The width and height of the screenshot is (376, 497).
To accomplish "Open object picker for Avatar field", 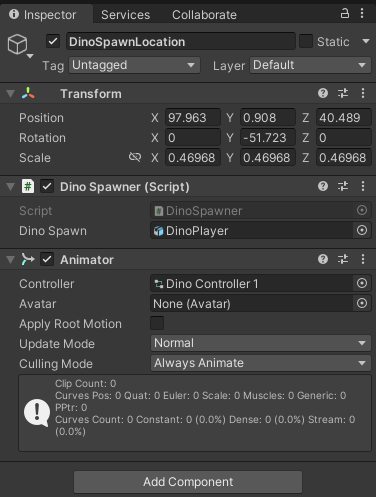I will 362,303.
